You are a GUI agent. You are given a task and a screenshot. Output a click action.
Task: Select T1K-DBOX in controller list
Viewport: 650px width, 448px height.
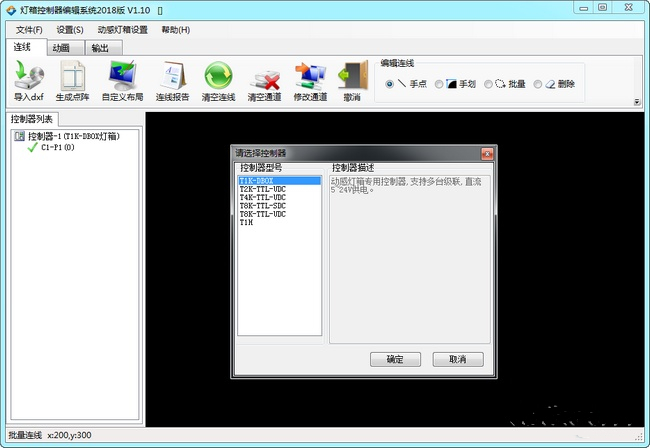tap(279, 181)
